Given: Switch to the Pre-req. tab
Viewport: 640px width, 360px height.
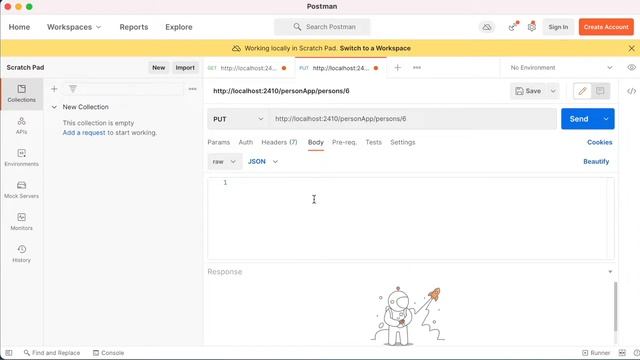Looking at the screenshot, I should click(344, 142).
